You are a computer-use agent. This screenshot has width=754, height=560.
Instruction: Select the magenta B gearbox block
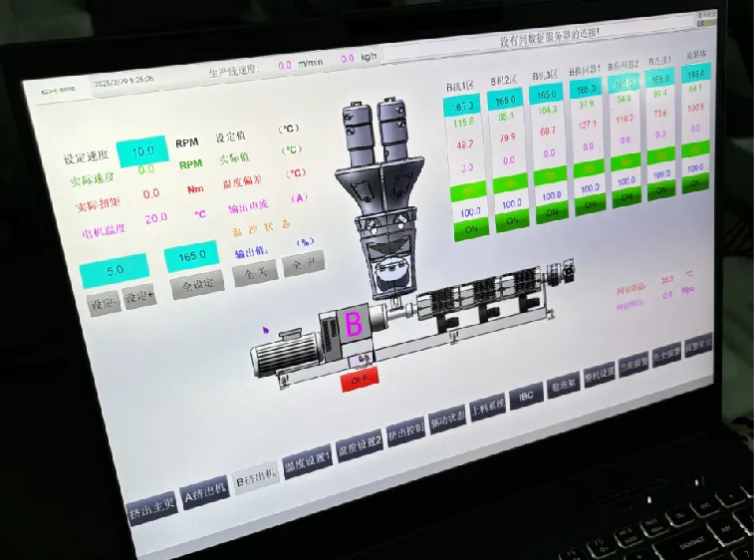352,323
